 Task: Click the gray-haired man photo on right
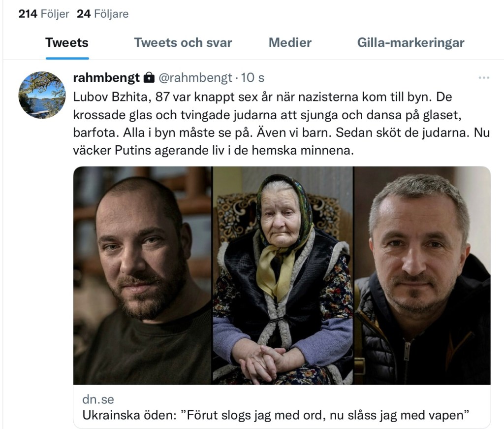[422, 275]
